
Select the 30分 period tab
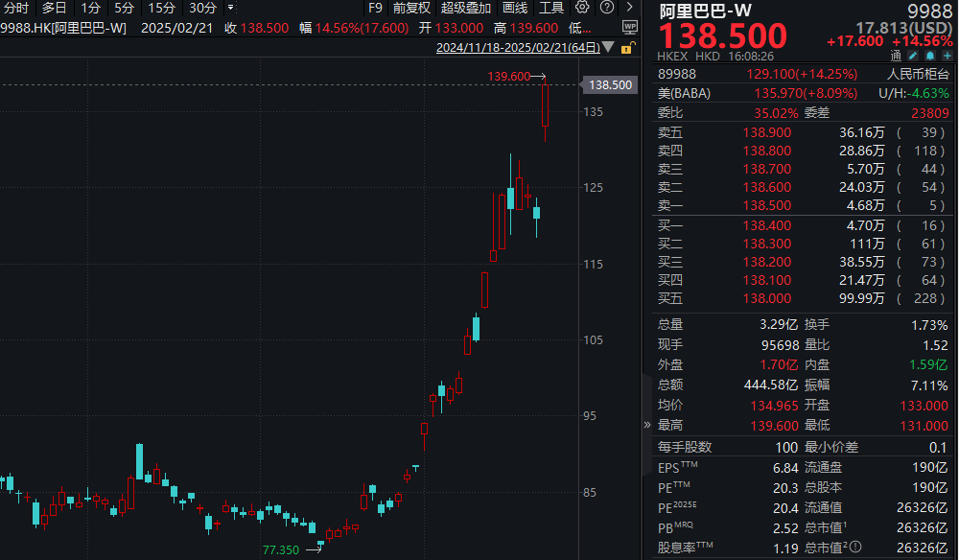pos(203,8)
